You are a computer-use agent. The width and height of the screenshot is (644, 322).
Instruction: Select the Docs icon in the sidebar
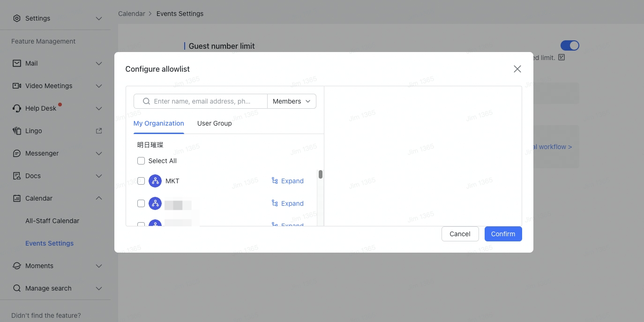16,176
